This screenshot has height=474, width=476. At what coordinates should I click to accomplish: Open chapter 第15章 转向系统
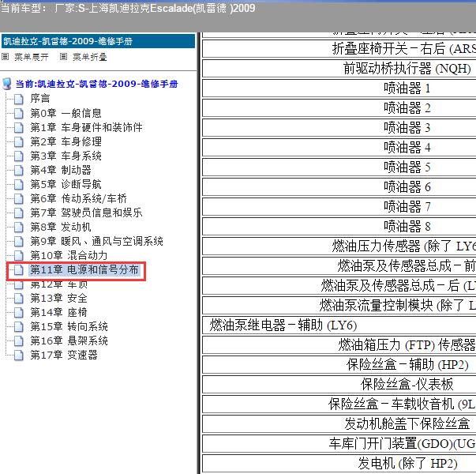tap(69, 326)
